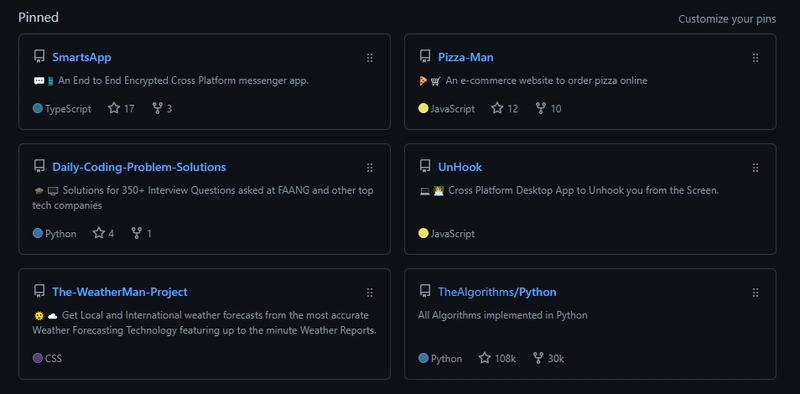View Pizza-Man forks with the fork icon
This screenshot has height=394, width=800.
(x=541, y=108)
